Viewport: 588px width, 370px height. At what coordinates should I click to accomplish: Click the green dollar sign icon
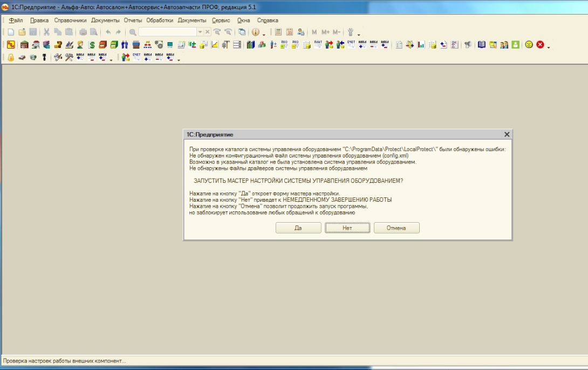[92, 45]
